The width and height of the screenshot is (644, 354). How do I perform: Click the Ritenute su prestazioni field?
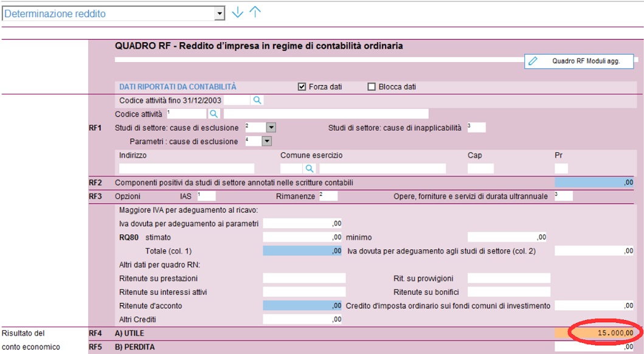pyautogui.click(x=304, y=279)
